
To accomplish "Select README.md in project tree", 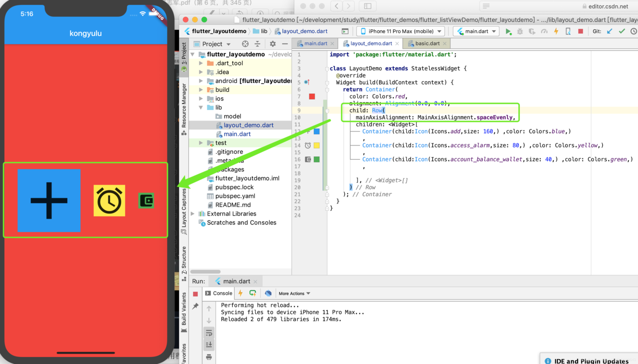I will [x=228, y=205].
